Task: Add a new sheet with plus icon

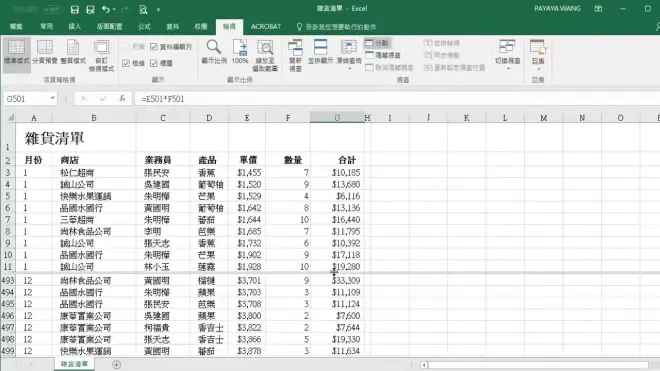Action: tap(117, 365)
